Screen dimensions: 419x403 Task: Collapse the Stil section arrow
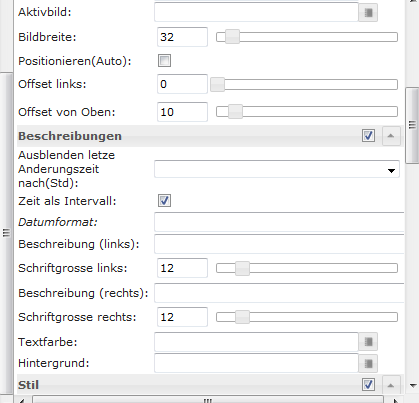[391, 385]
